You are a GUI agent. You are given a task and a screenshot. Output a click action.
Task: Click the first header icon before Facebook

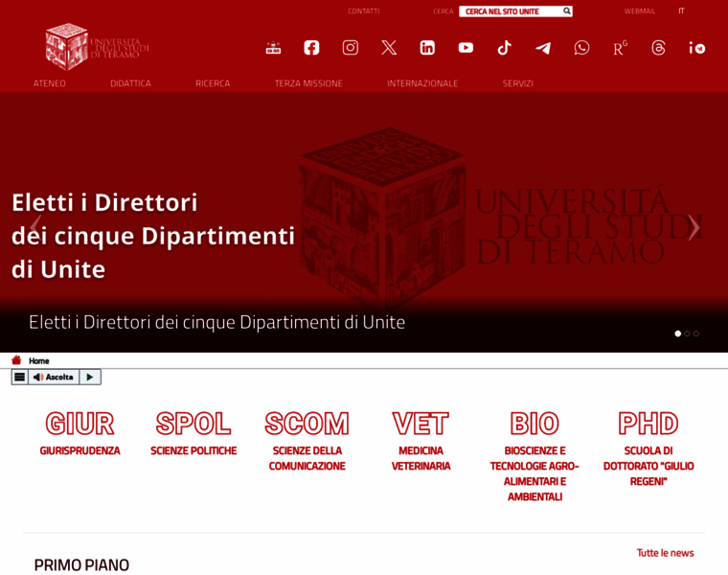(273, 48)
